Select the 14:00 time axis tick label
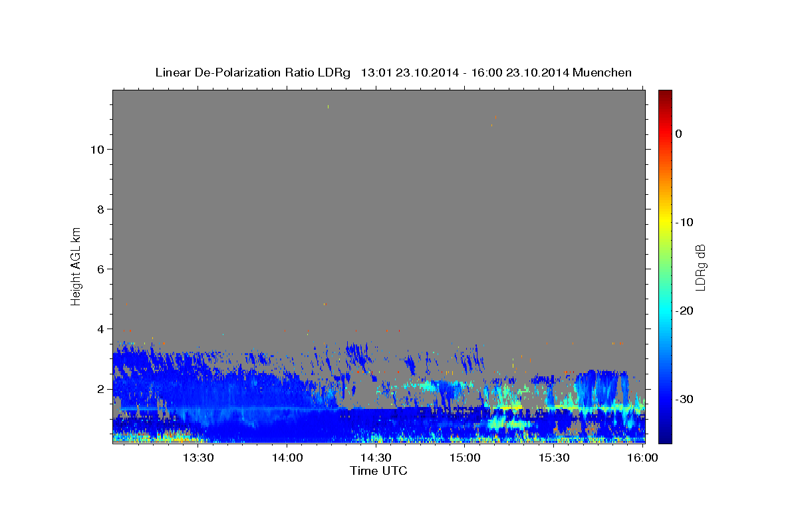This screenshot has width=798, height=532. tap(287, 458)
